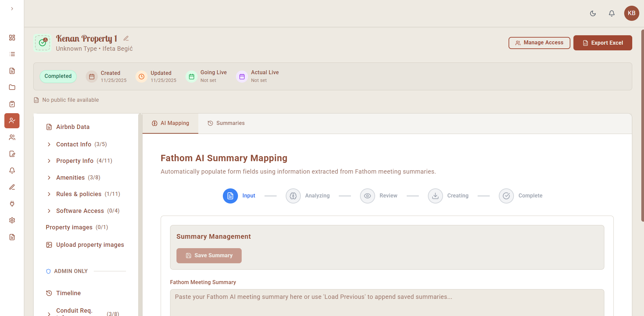The image size is (644, 316).
Task: Select the Creating step download icon
Action: click(435, 196)
